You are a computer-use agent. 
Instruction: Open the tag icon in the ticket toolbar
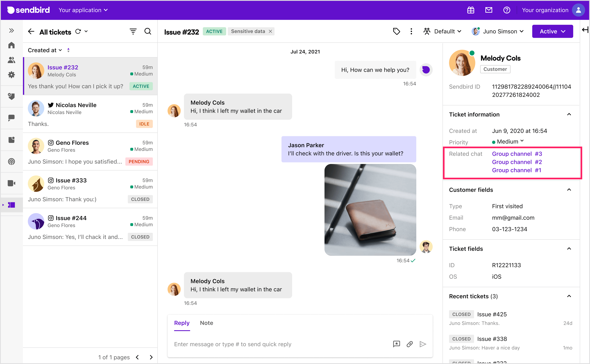pyautogui.click(x=397, y=31)
